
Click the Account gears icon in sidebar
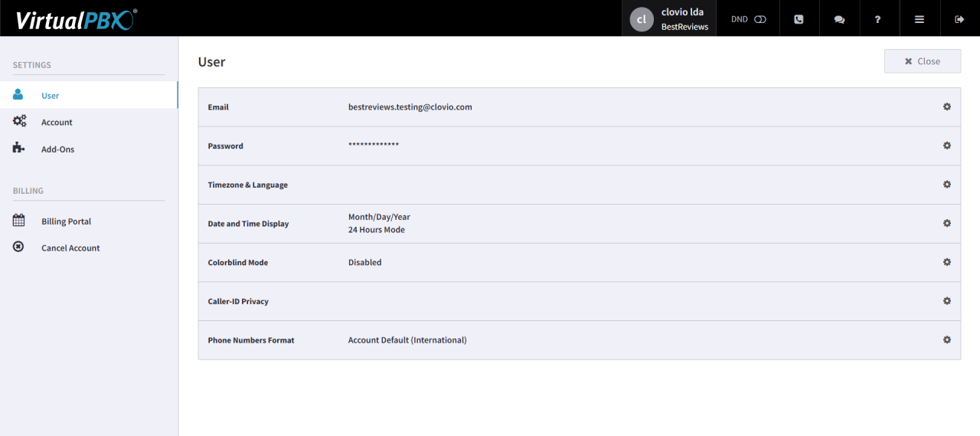click(19, 121)
